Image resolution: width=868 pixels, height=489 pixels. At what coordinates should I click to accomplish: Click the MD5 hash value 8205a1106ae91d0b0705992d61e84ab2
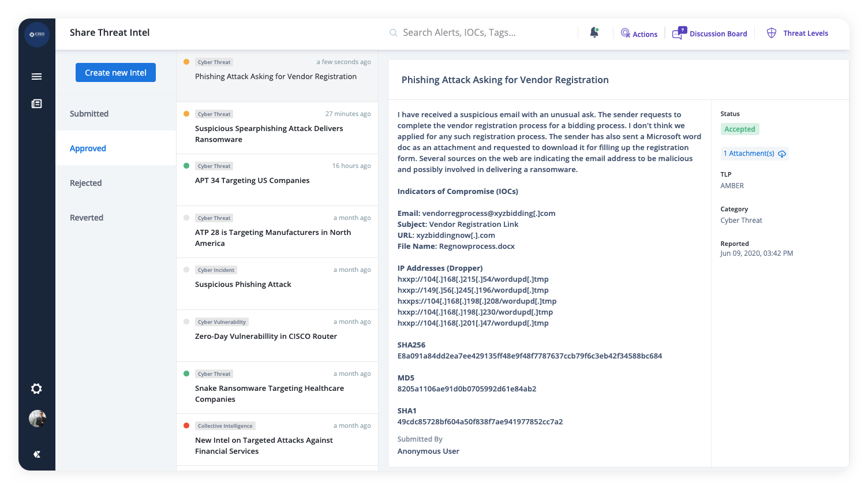(x=467, y=389)
